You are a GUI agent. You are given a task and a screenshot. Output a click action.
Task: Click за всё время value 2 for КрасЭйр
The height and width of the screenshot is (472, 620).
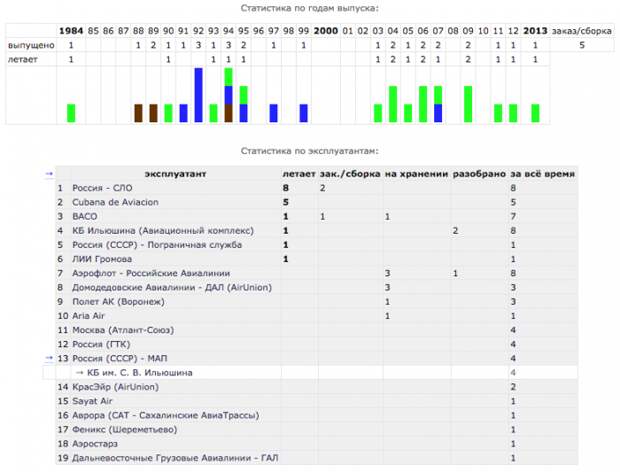(x=513, y=387)
